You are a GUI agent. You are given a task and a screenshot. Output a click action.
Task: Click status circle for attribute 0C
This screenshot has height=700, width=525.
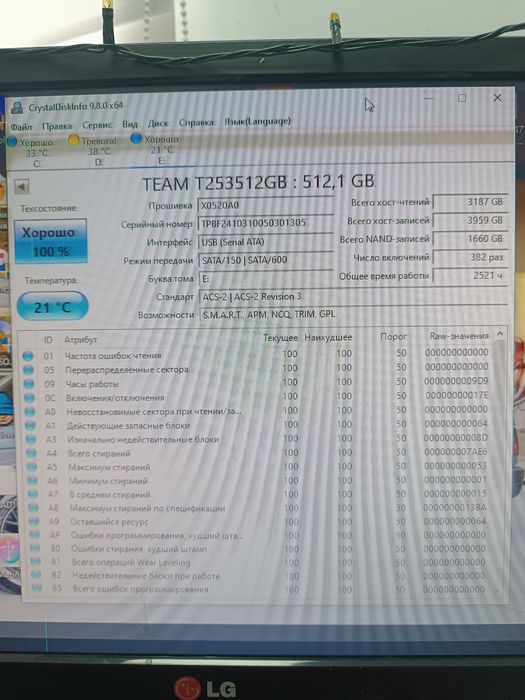[x=29, y=398]
